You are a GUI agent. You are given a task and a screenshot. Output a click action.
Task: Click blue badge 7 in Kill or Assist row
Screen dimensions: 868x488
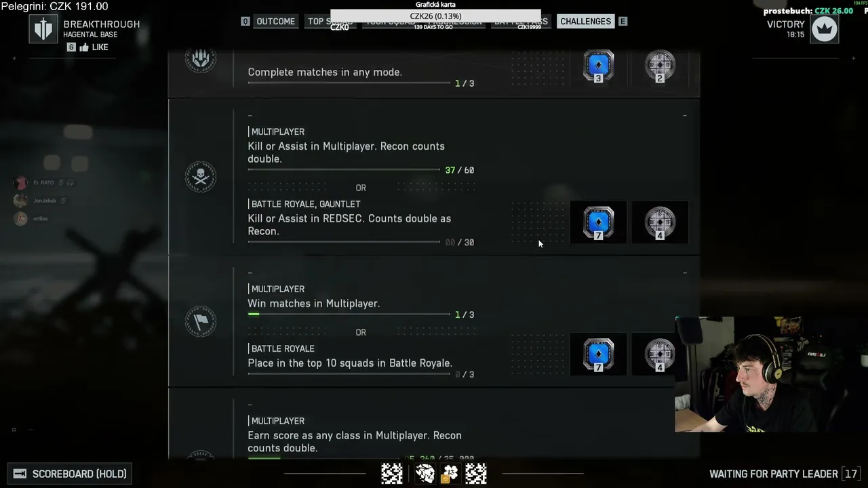point(598,222)
